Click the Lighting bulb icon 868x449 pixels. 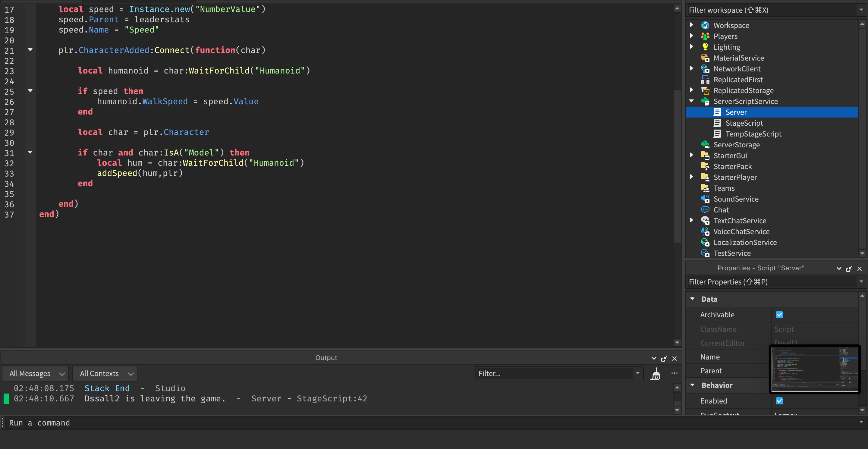(x=705, y=47)
